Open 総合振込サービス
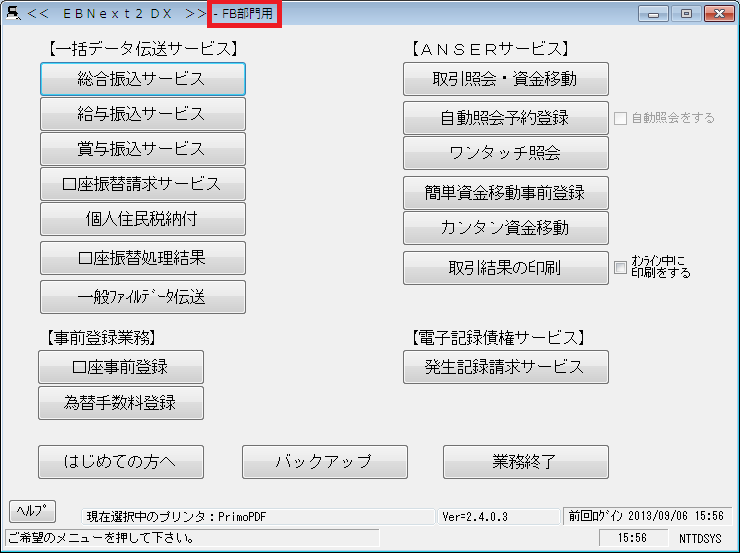 point(143,79)
